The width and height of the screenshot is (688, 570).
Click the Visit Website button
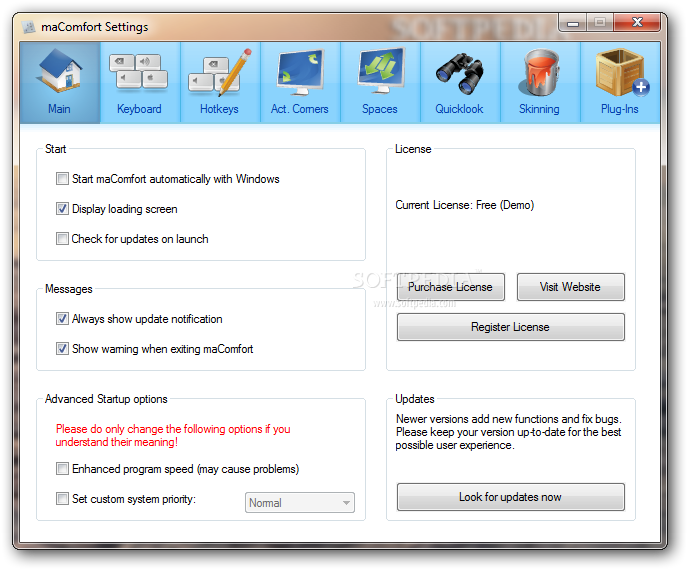570,287
